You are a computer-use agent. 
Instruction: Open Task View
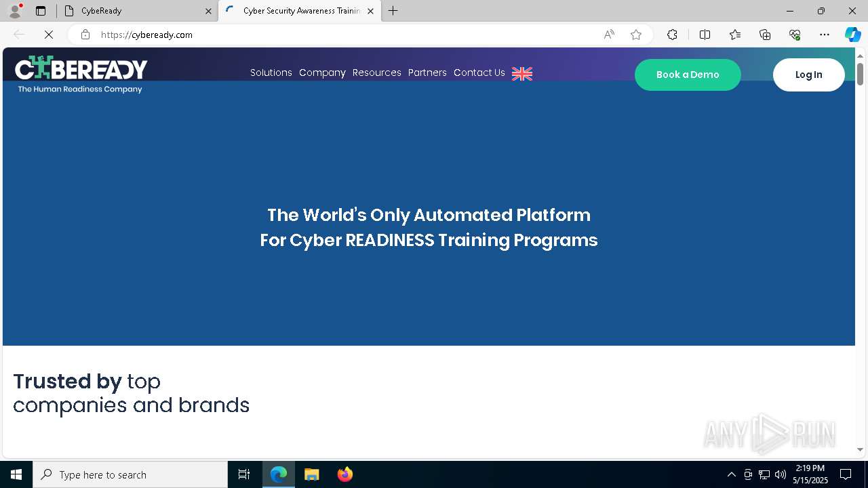[x=244, y=474]
